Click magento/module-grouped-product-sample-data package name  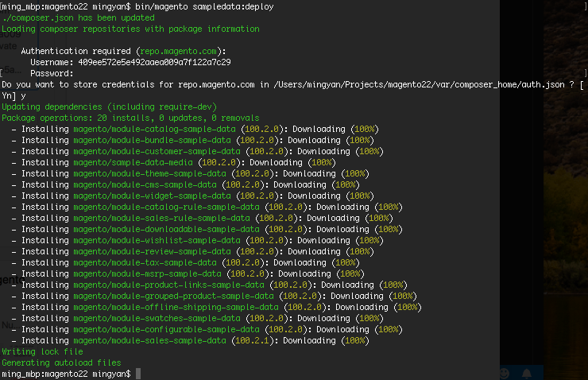174,296
